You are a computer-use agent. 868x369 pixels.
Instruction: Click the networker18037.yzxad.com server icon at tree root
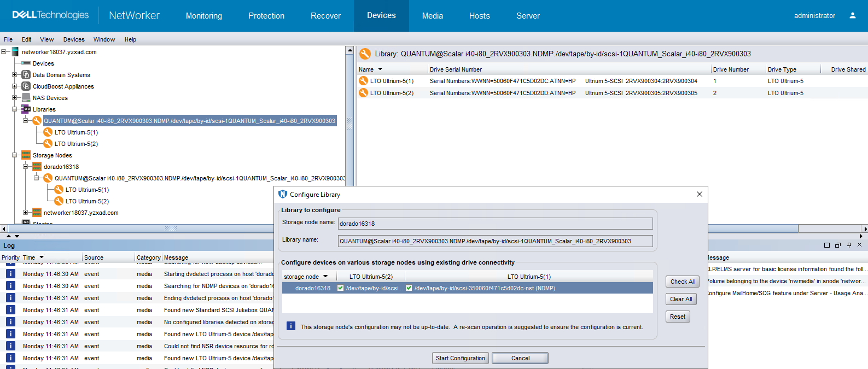(x=15, y=52)
